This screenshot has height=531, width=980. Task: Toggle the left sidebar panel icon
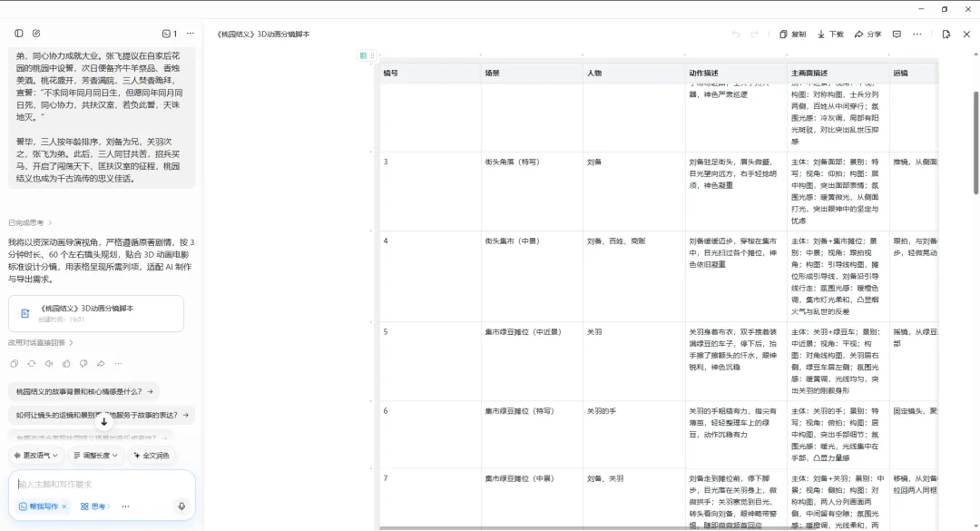point(19,34)
